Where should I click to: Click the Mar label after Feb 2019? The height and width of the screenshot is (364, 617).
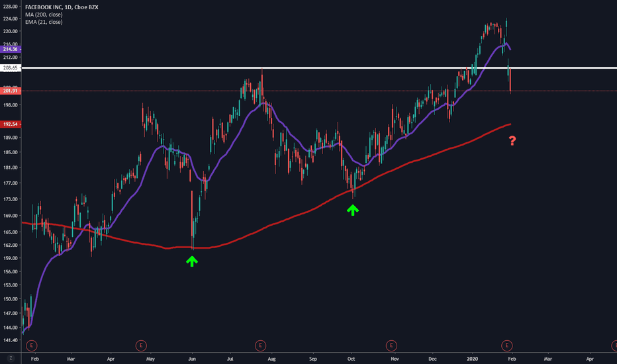tap(71, 359)
